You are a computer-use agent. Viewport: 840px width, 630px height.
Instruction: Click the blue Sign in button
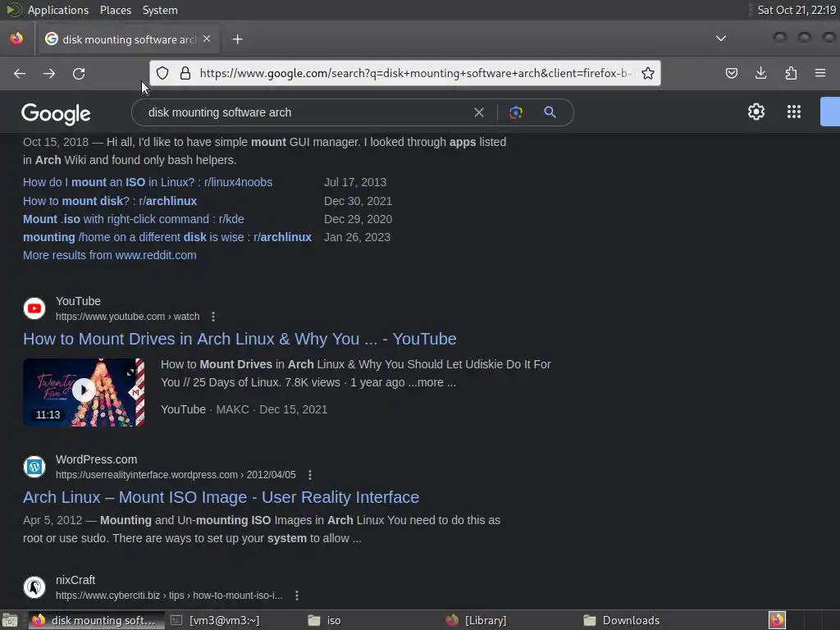click(x=830, y=112)
